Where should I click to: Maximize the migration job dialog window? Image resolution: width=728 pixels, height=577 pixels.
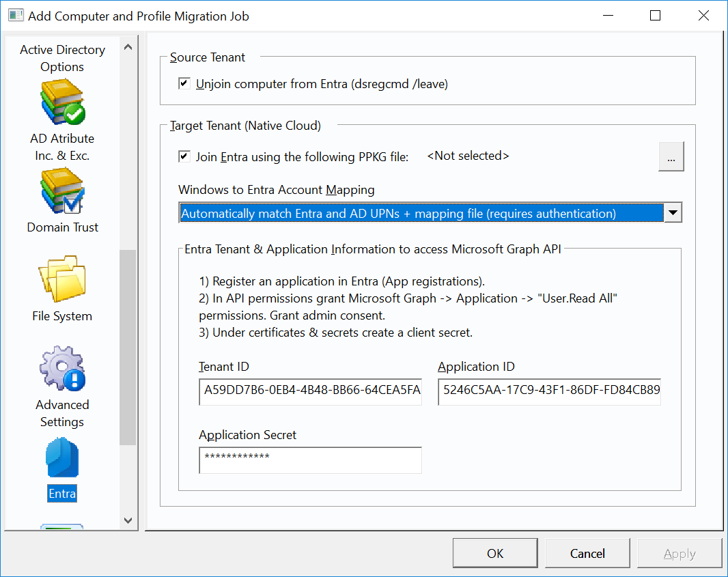pos(655,15)
